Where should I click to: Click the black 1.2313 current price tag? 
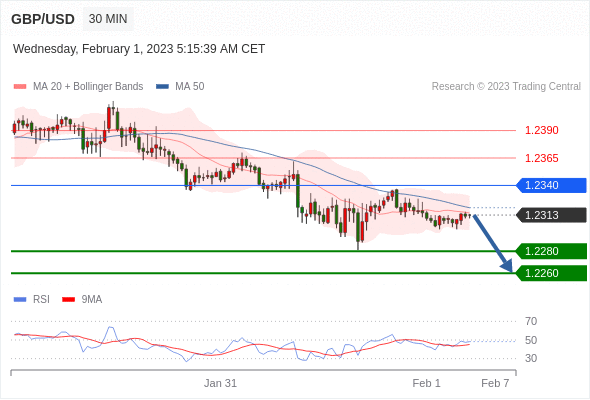point(551,215)
